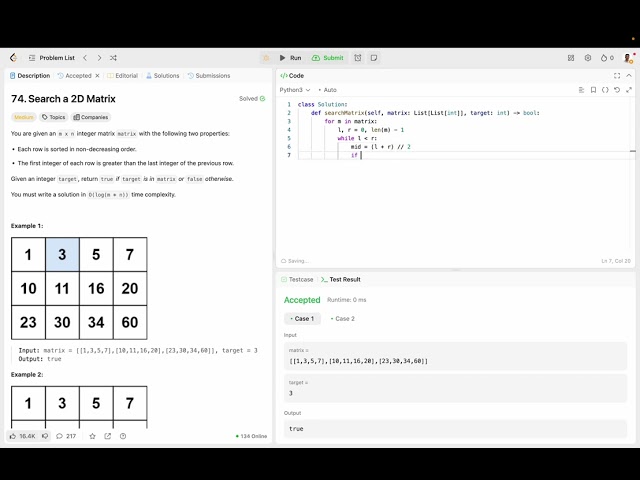Switch to the Editorial tab
The image size is (640, 480).
(x=122, y=76)
